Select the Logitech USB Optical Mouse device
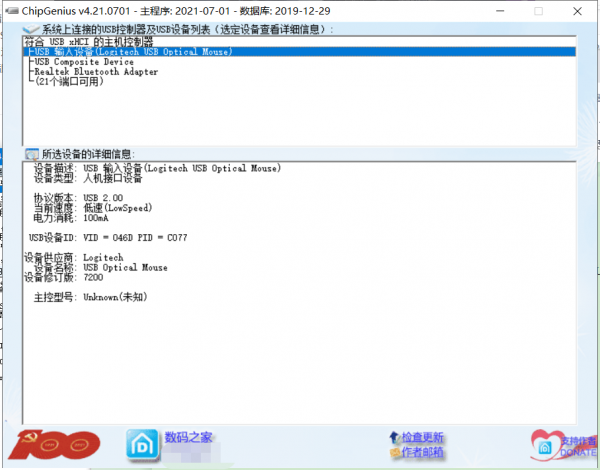This screenshot has height=470, width=600. click(x=300, y=52)
